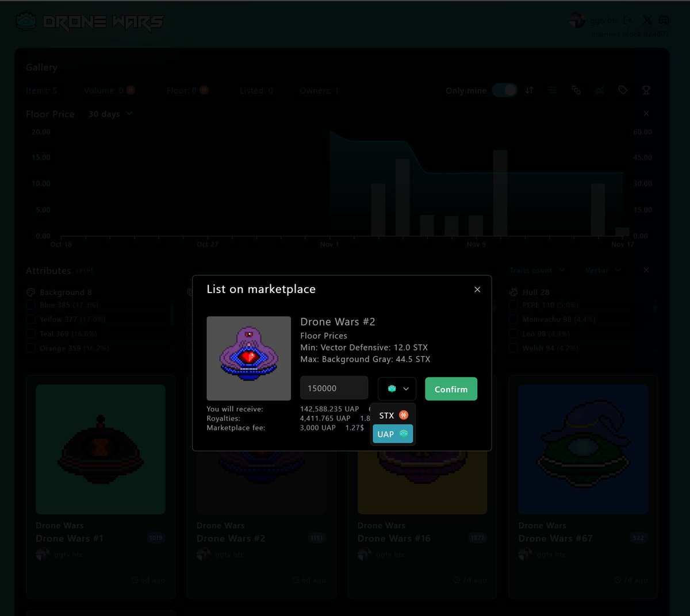Click the "3,000 UAP" marketplace fee amount
The height and width of the screenshot is (616, 690).
tap(318, 428)
